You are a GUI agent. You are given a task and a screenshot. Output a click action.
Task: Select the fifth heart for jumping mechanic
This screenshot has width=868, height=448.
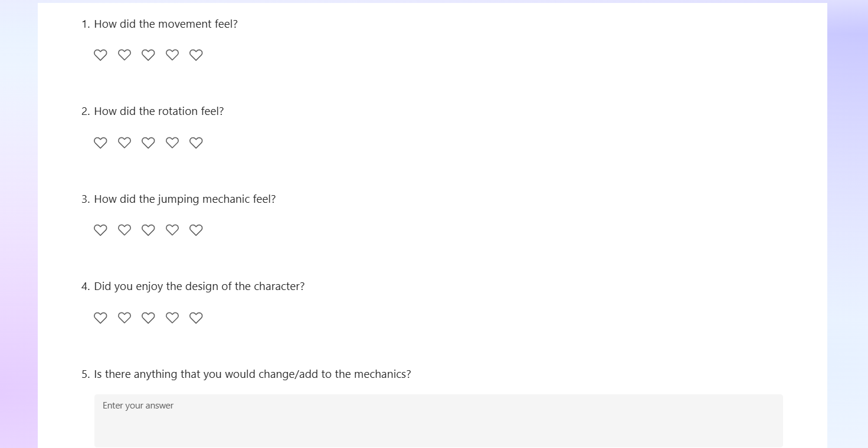[196, 230]
